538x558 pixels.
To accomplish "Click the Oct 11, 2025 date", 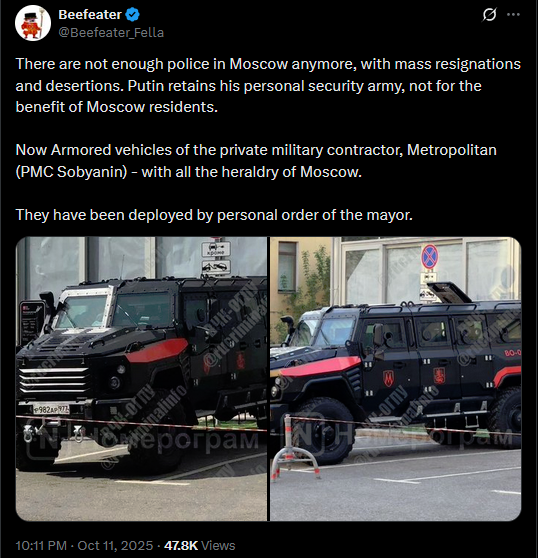I will click(x=115, y=546).
